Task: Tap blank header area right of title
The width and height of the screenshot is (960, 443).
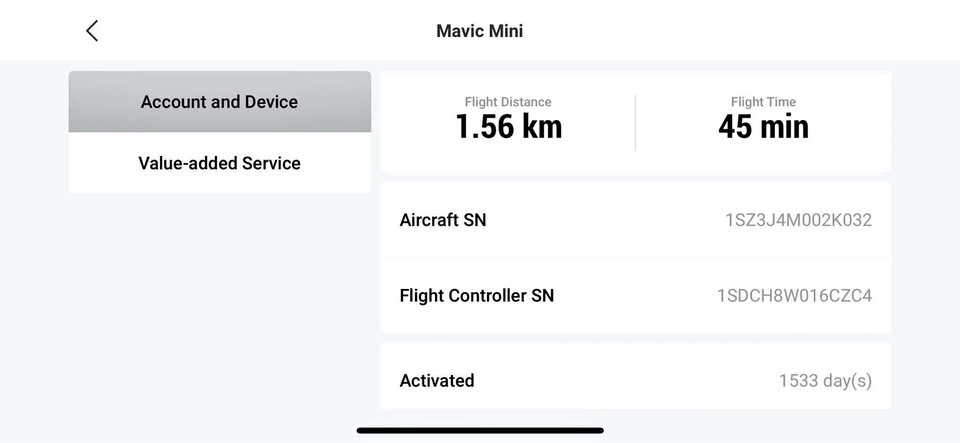Action: tap(735, 31)
